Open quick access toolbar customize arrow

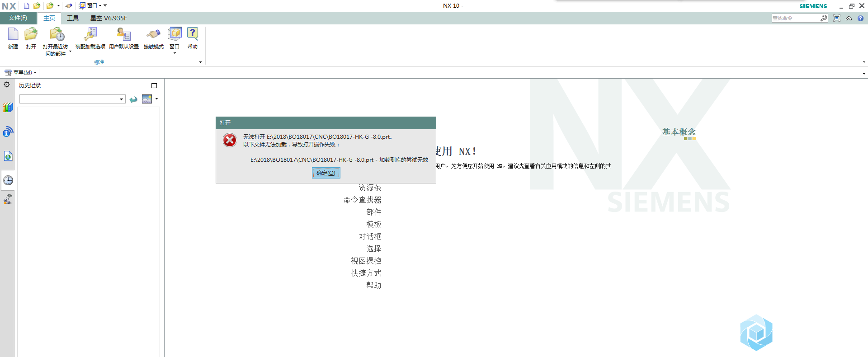tap(105, 6)
